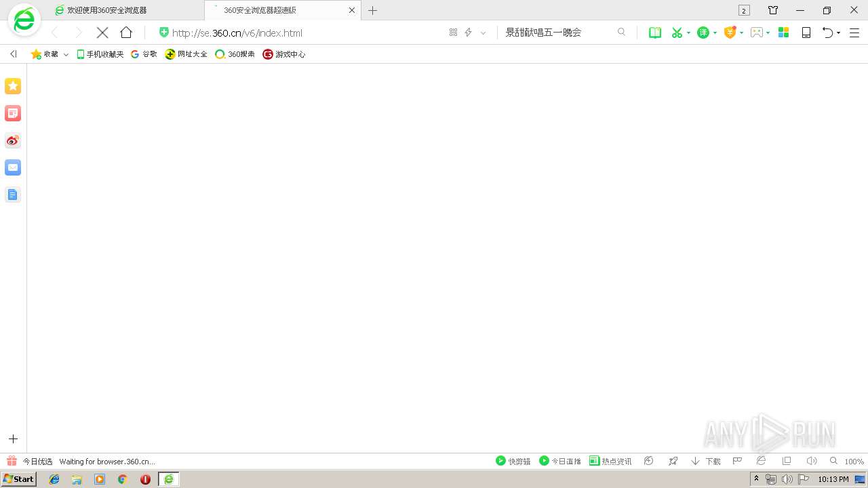Expand the scissors screenshot dropdown arrow
The width and height of the screenshot is (868, 488).
pos(688,33)
